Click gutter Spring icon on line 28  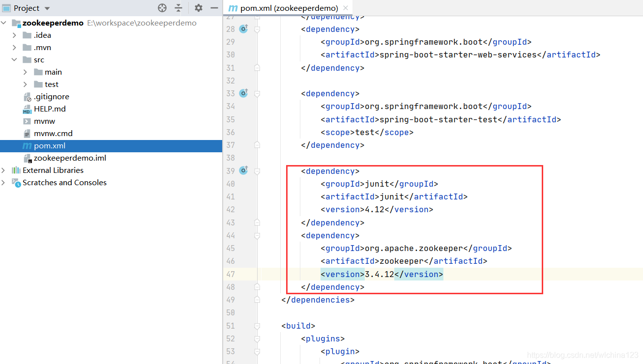click(x=243, y=29)
